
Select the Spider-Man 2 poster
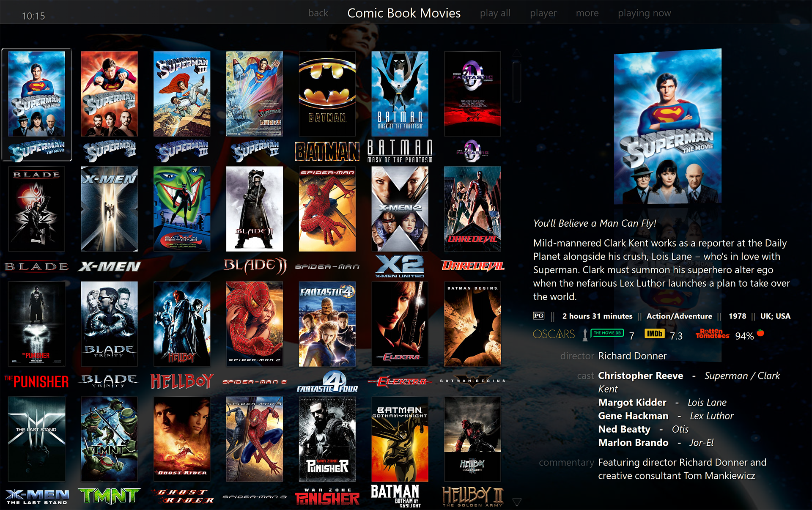coord(255,324)
